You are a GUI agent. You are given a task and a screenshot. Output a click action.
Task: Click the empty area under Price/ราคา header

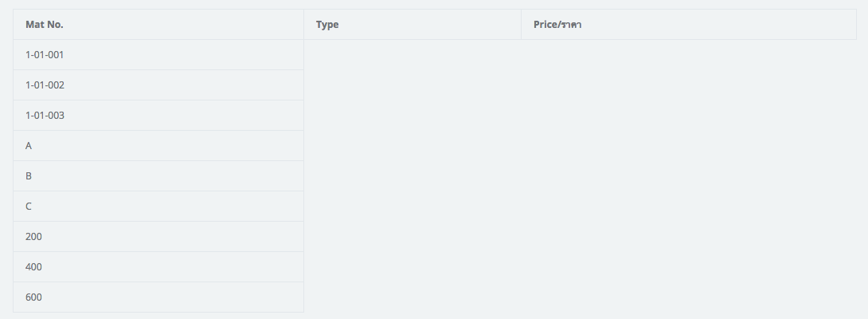[689, 176]
